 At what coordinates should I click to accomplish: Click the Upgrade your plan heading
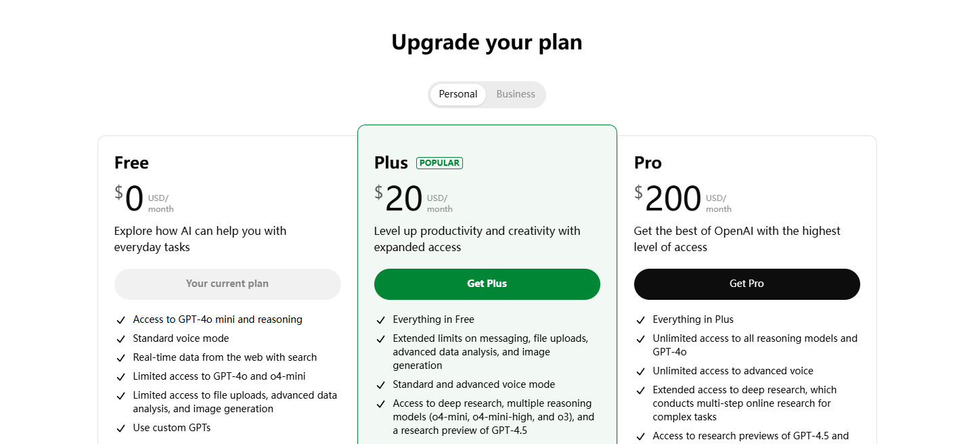(487, 42)
